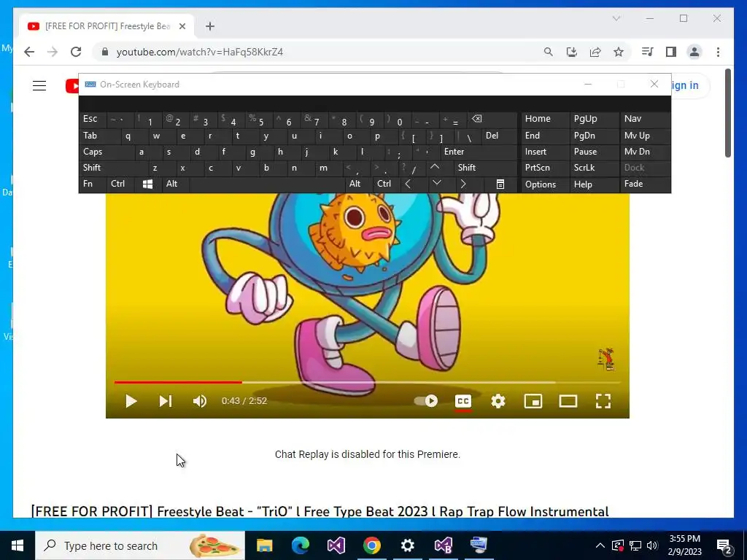Reload the YouTube page
Screen dimensions: 747x560
coord(76,52)
